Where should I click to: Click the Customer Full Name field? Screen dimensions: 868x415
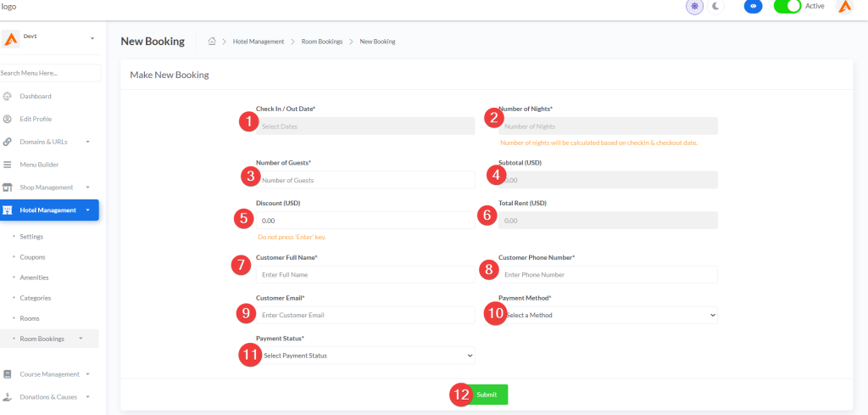[366, 275]
